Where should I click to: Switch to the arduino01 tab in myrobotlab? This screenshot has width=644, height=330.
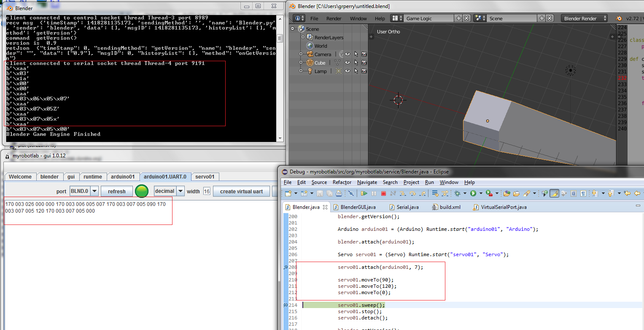click(x=123, y=177)
